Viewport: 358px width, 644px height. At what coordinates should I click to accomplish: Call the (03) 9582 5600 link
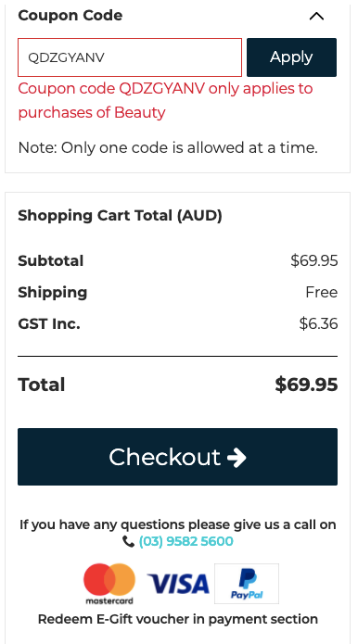coord(185,541)
